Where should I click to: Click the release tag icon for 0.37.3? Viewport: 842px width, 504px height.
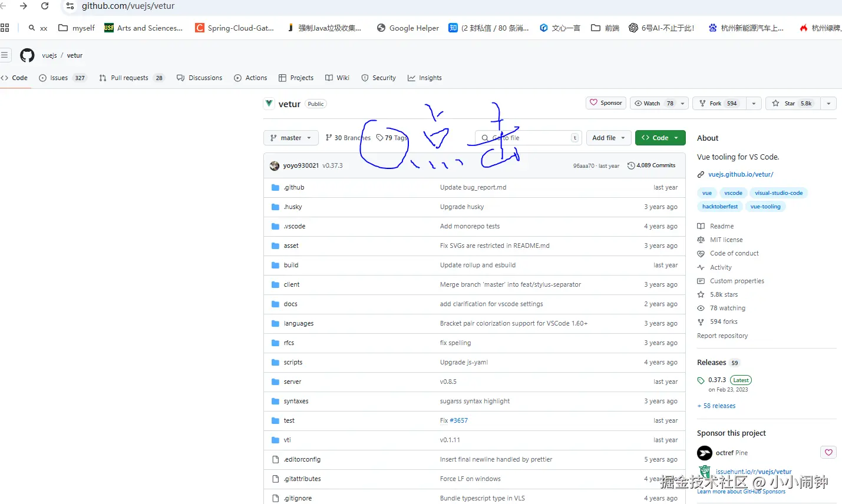(x=701, y=380)
